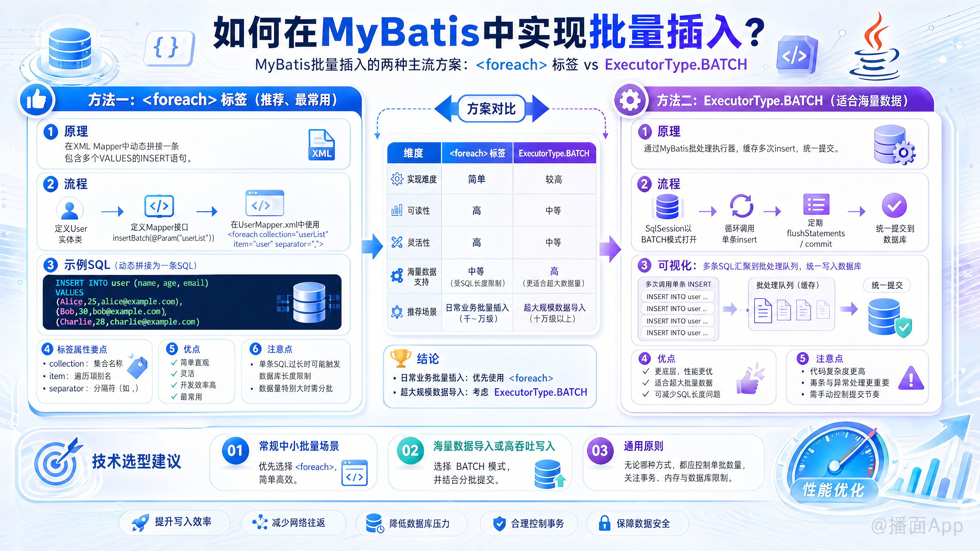Click the lightbulb icon next to 推荐场景
The height and width of the screenshot is (551, 980).
tap(397, 312)
